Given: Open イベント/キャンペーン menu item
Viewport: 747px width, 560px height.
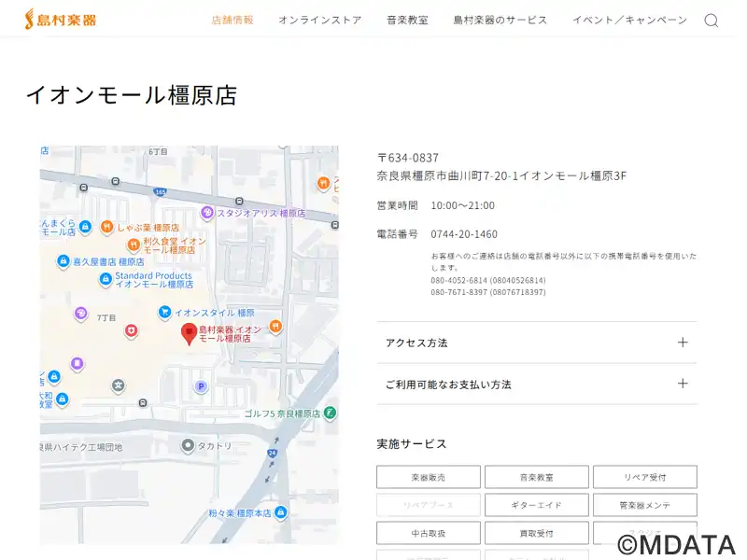Looking at the screenshot, I should click(x=629, y=20).
